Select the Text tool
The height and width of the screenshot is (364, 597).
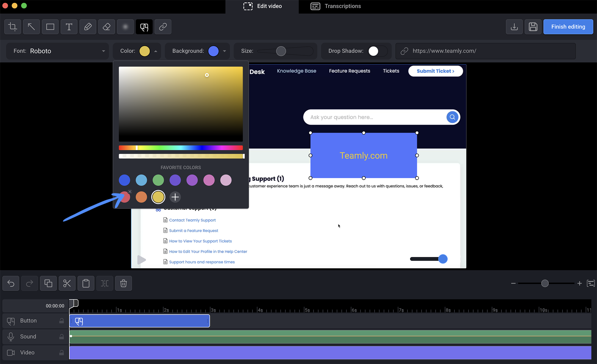[x=69, y=27]
